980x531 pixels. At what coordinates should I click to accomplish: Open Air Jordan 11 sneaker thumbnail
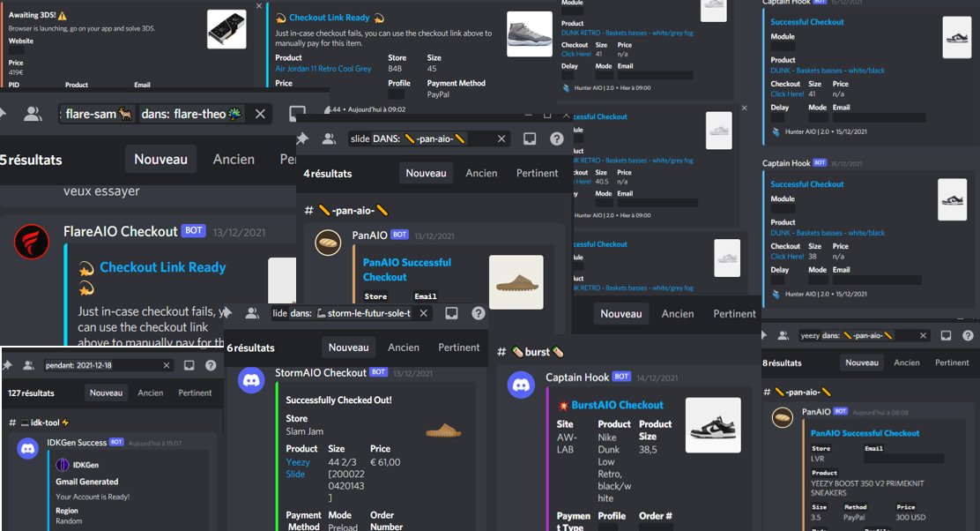(530, 34)
